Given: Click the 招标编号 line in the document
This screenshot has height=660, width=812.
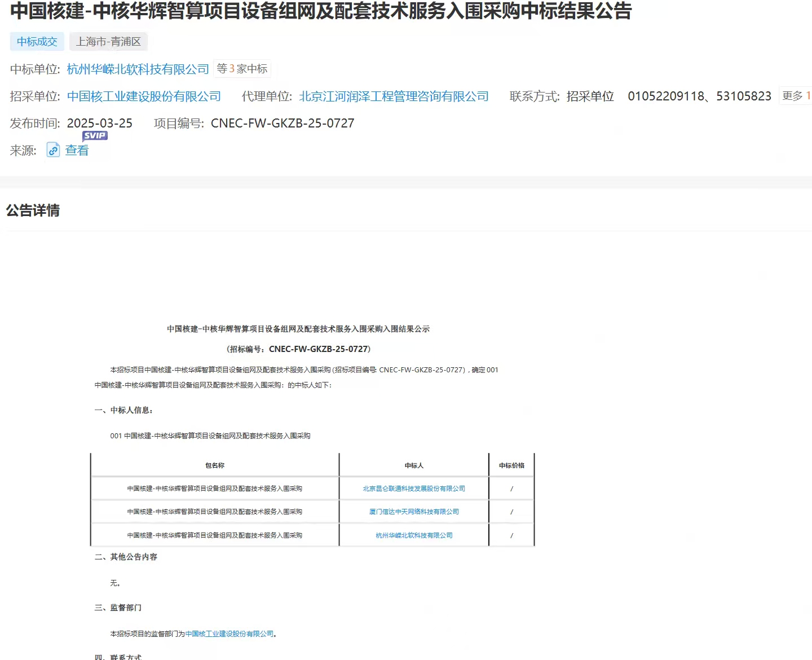Looking at the screenshot, I should [298, 349].
